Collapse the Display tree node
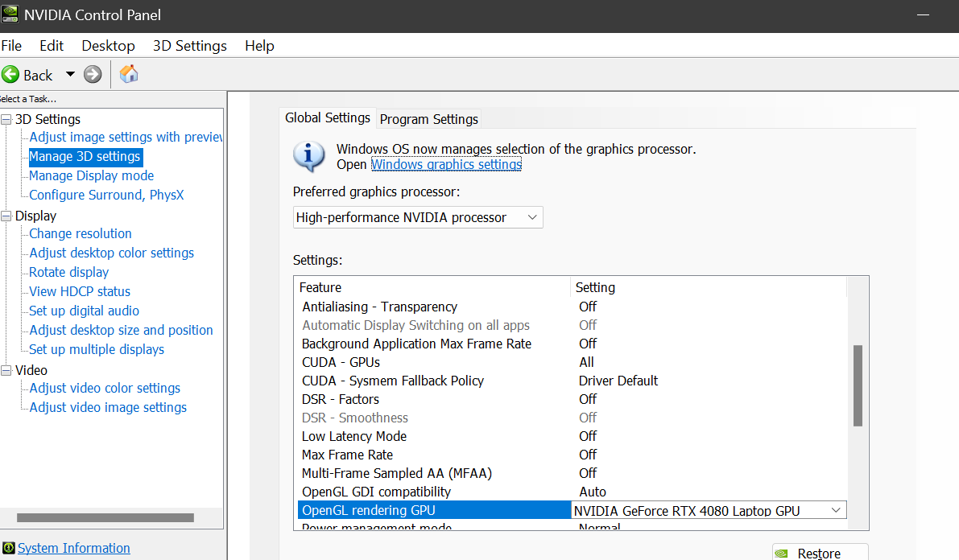The width and height of the screenshot is (959, 560). pos(6,216)
